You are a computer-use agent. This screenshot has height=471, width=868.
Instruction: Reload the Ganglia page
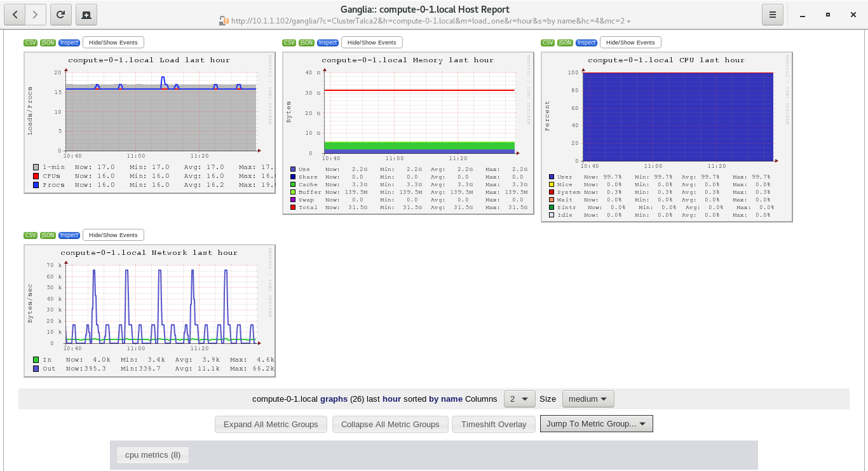pyautogui.click(x=60, y=14)
